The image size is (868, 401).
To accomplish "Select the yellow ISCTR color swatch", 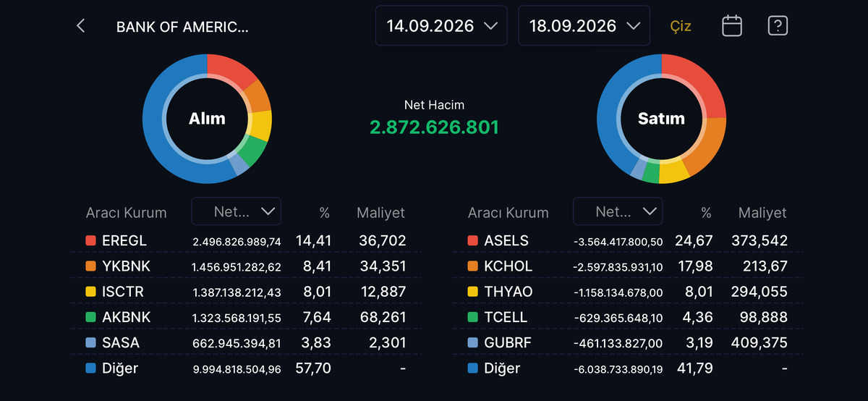I will 90,292.
